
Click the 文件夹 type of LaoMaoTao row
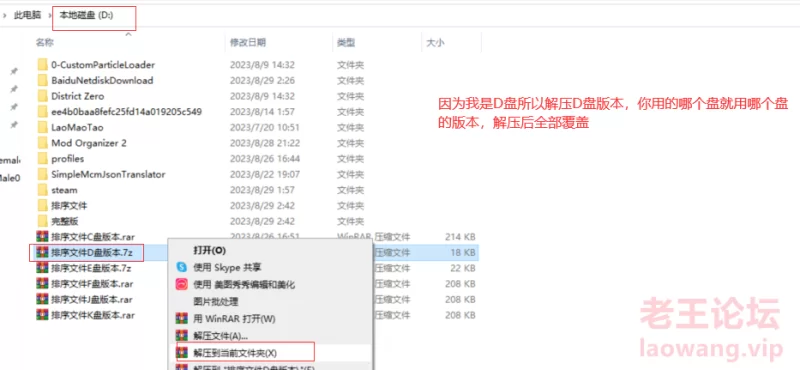(350, 127)
